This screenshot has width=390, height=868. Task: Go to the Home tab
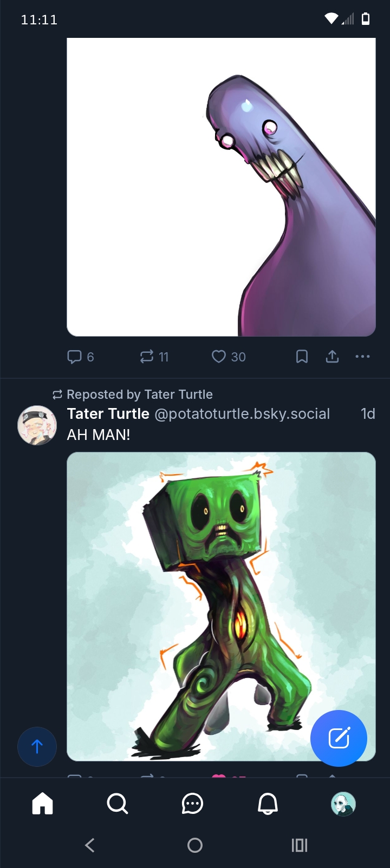(x=43, y=804)
